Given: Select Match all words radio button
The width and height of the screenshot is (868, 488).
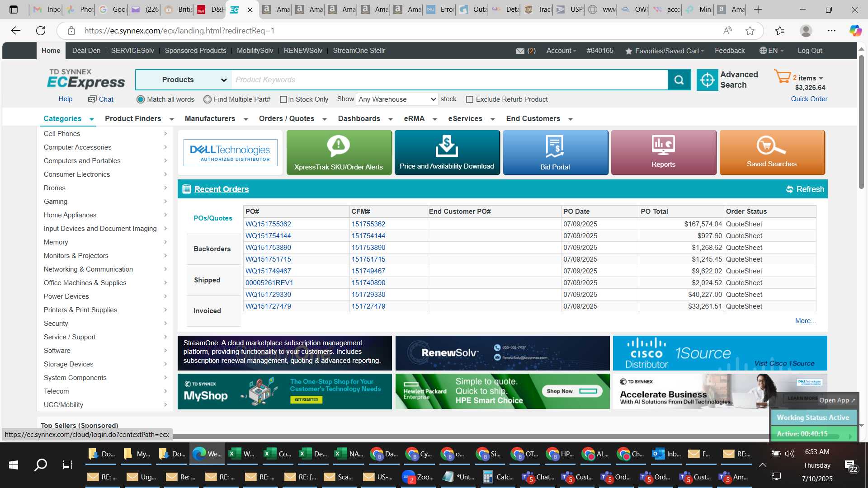Looking at the screenshot, I should [x=141, y=99].
